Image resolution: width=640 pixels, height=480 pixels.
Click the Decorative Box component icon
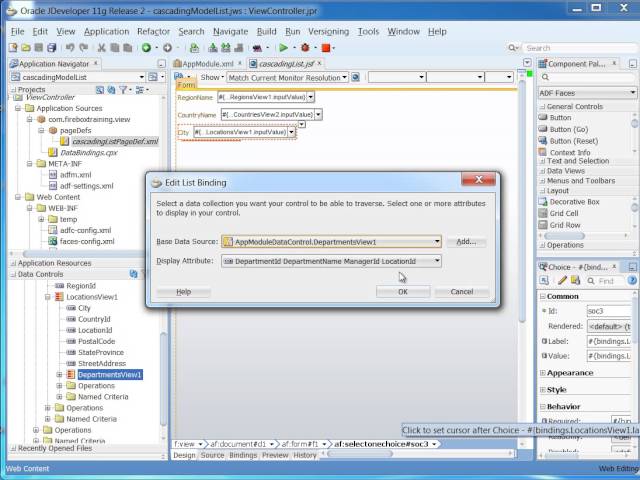pos(543,202)
